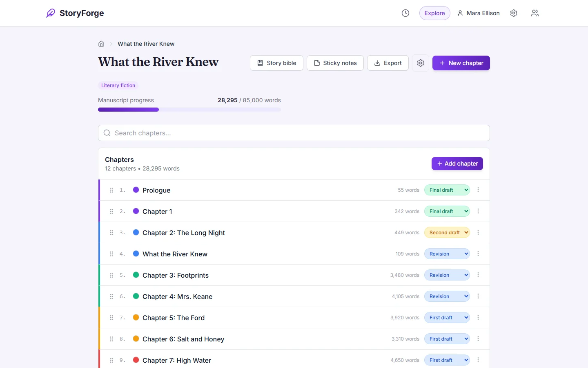Image resolution: width=588 pixels, height=368 pixels.
Task: Click the Explore pill button
Action: (x=434, y=13)
